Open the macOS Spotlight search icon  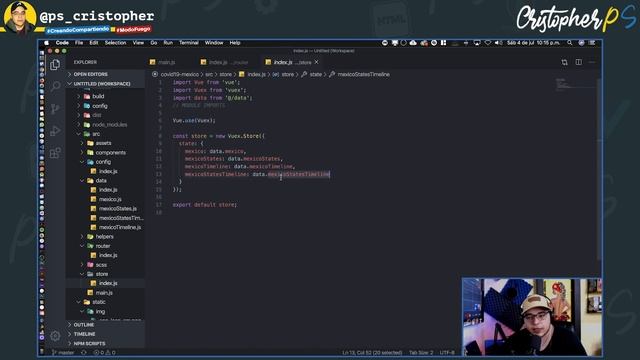pos(569,42)
